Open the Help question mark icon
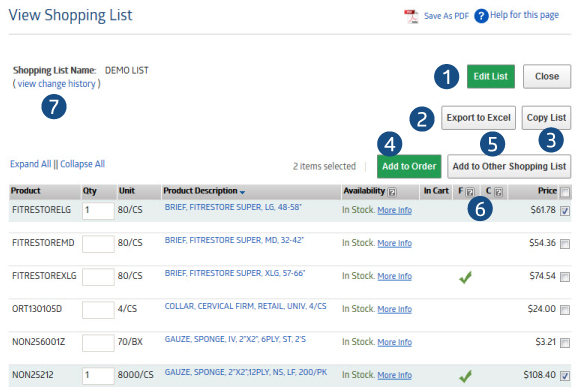Screen dimensions: 578x392 tap(481, 16)
